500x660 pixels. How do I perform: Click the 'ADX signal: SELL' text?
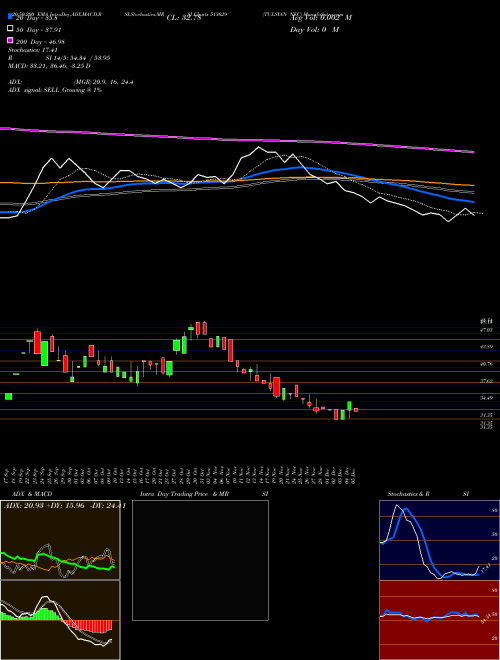[x=34, y=90]
